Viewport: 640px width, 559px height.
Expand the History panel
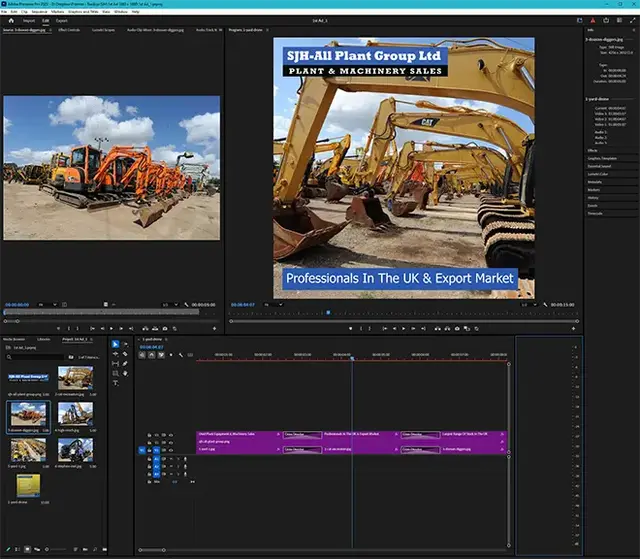pyautogui.click(x=593, y=197)
